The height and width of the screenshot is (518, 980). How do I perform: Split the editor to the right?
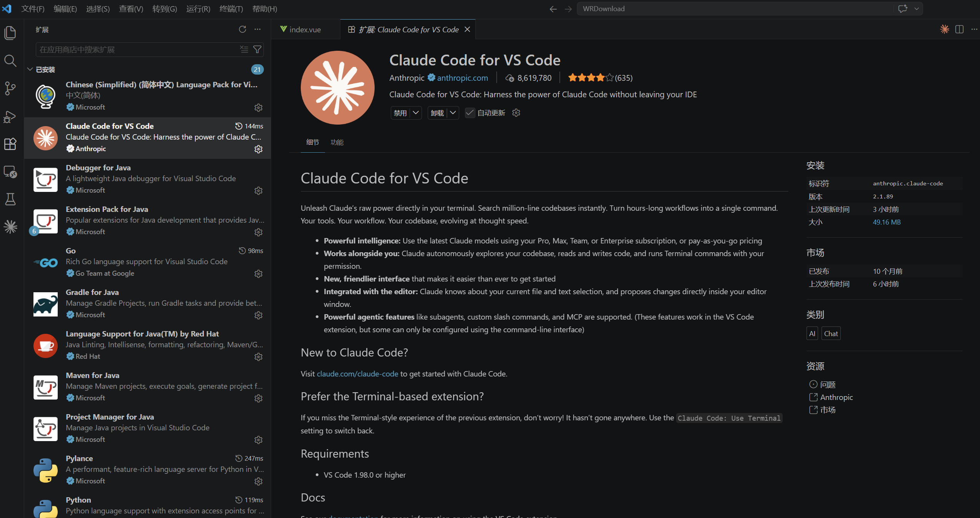pos(960,29)
